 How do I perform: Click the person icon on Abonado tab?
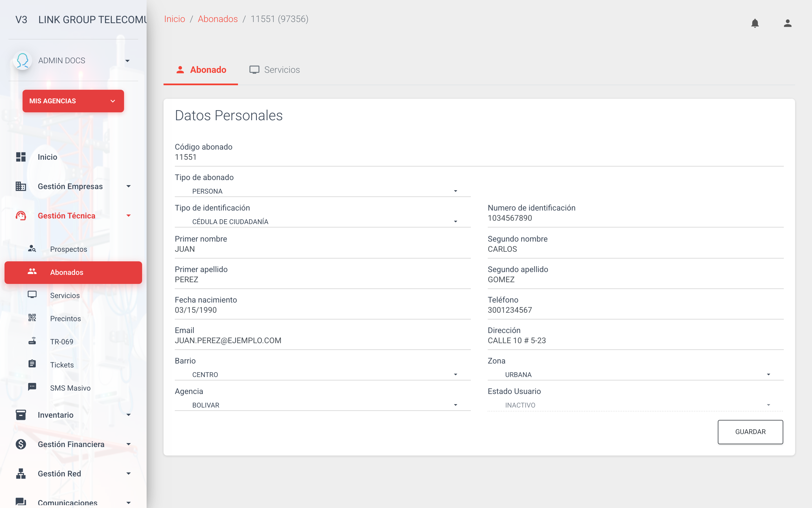tap(180, 69)
